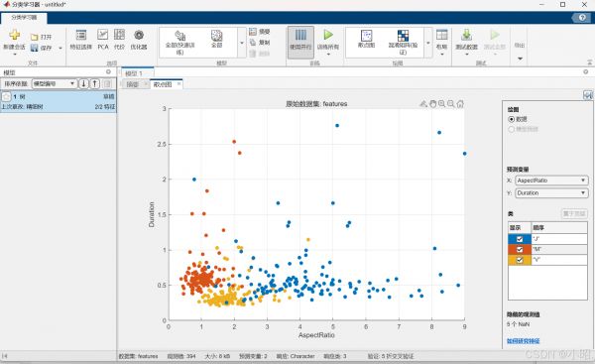Viewport: 595px width, 364px height.
Task: Open the how-to-investigate-features link
Action: tap(523, 341)
